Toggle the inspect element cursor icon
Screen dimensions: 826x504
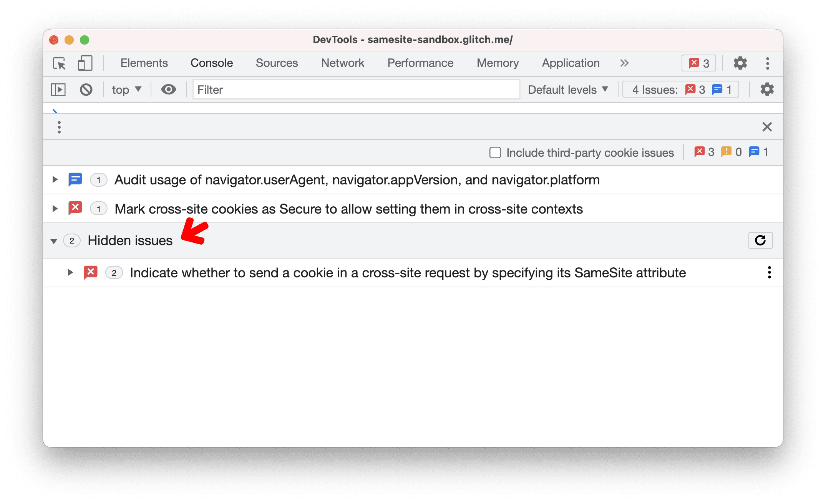60,64
